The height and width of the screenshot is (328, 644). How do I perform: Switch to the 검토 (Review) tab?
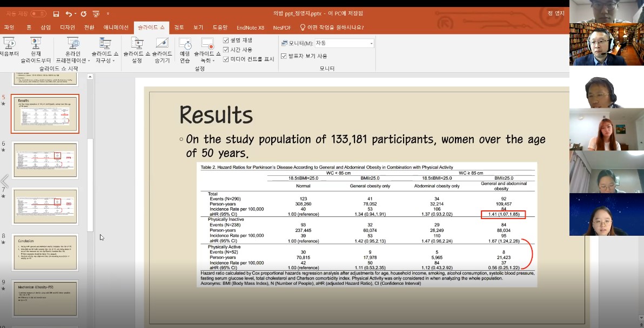pos(179,28)
